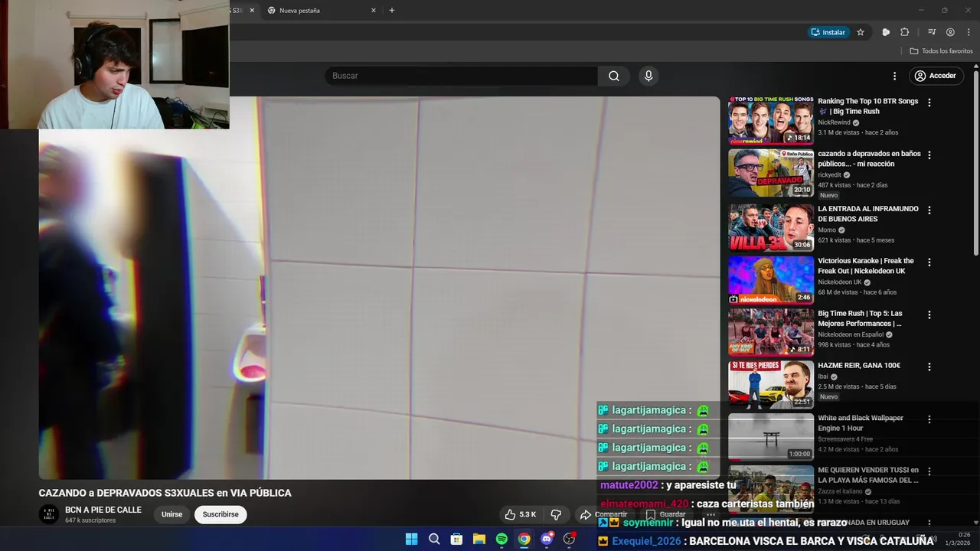
Task: Click the YouTube search magnifier button
Action: [x=614, y=76]
